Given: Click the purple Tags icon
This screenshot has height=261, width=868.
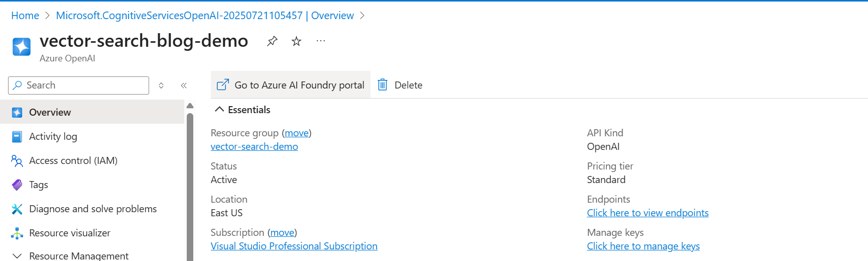Looking at the screenshot, I should tap(17, 185).
